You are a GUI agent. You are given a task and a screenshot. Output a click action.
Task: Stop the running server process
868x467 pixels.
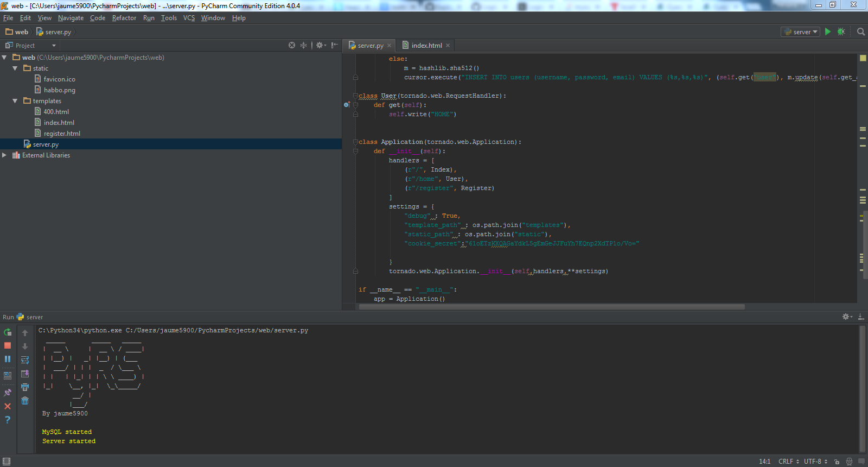click(8, 345)
